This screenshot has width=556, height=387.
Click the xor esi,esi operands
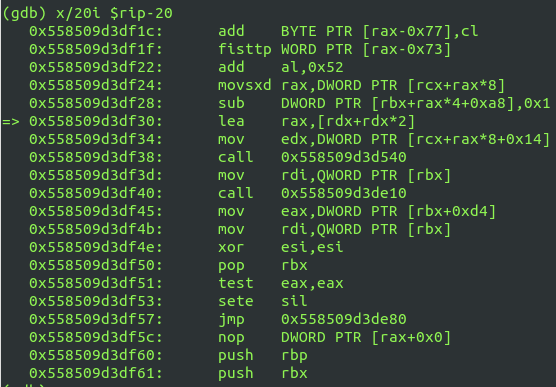click(312, 247)
